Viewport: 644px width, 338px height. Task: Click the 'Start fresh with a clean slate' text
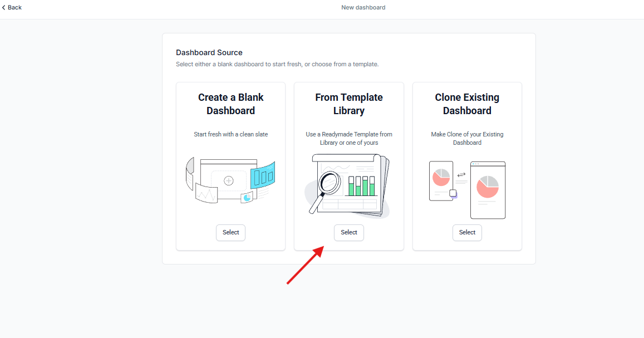[x=230, y=134]
